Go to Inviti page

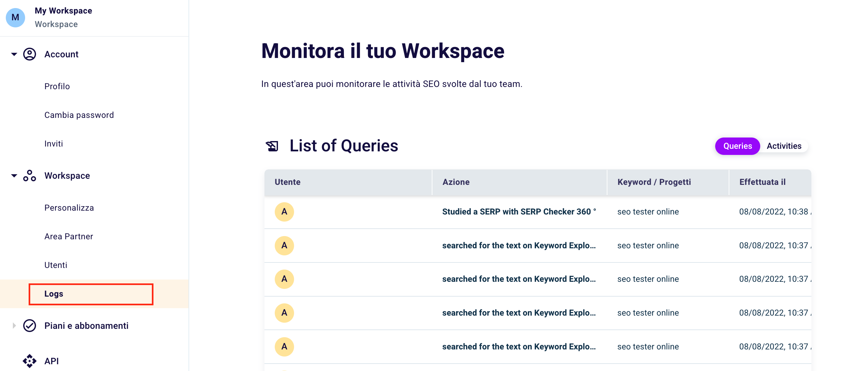(x=54, y=144)
